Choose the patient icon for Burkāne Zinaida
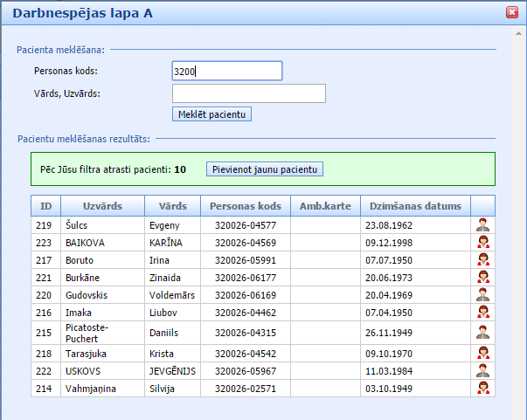This screenshot has width=527, height=420. point(482,278)
